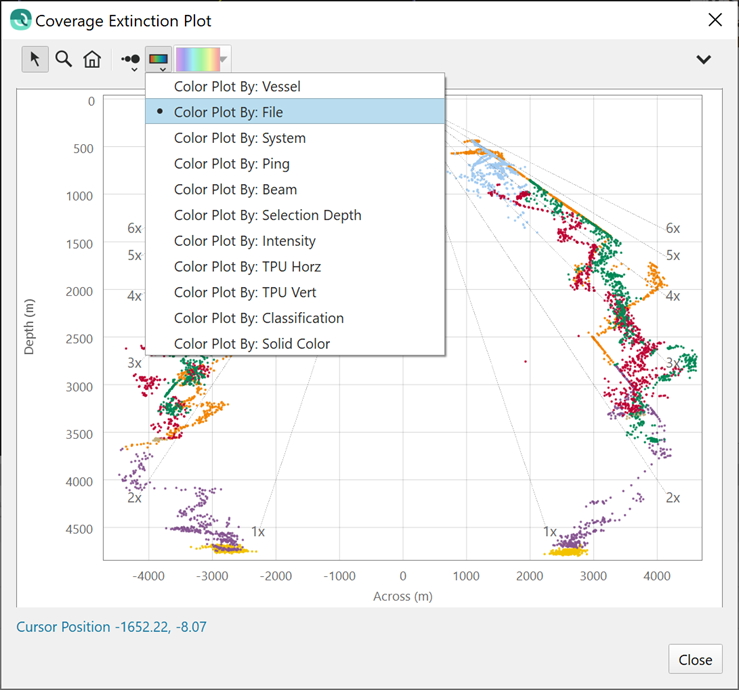
Task: Set Color Plot By: Selection Depth
Action: [267, 215]
